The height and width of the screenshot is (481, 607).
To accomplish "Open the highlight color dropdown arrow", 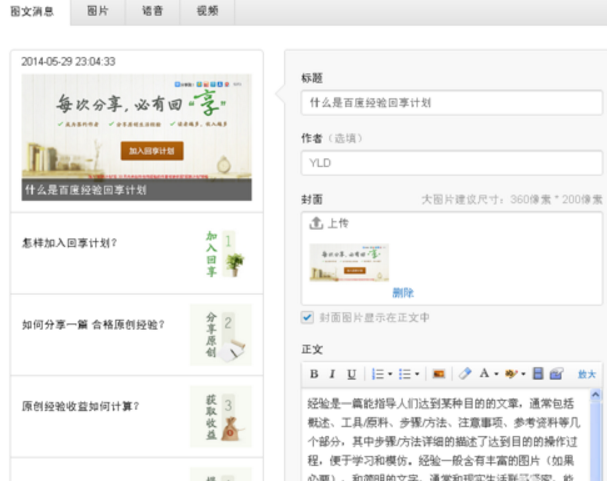I will (x=523, y=374).
